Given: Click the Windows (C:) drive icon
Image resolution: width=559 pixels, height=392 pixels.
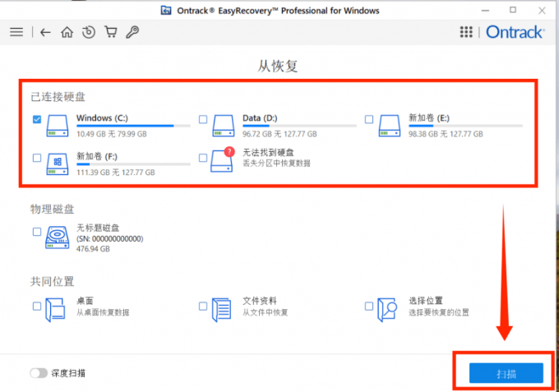Looking at the screenshot, I should [58, 126].
